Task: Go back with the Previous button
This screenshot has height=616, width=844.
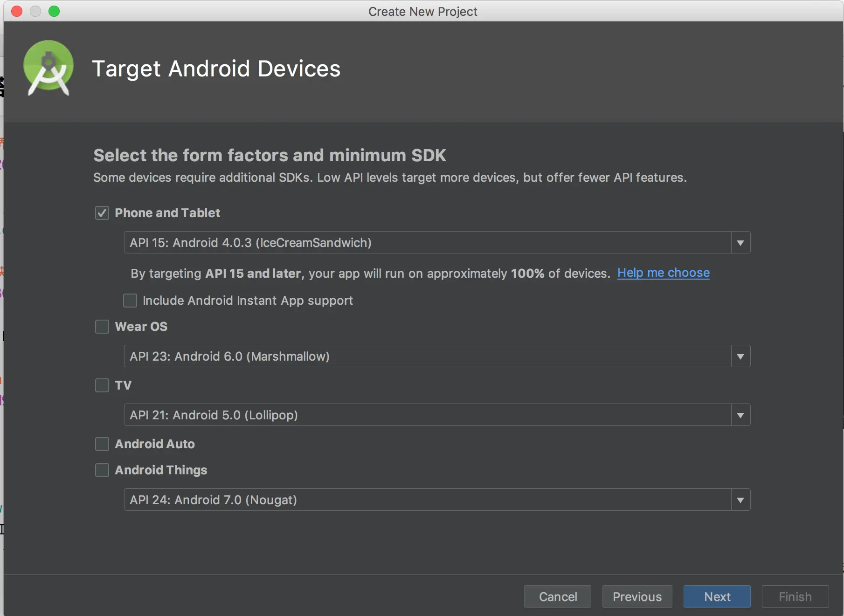Action: tap(637, 596)
